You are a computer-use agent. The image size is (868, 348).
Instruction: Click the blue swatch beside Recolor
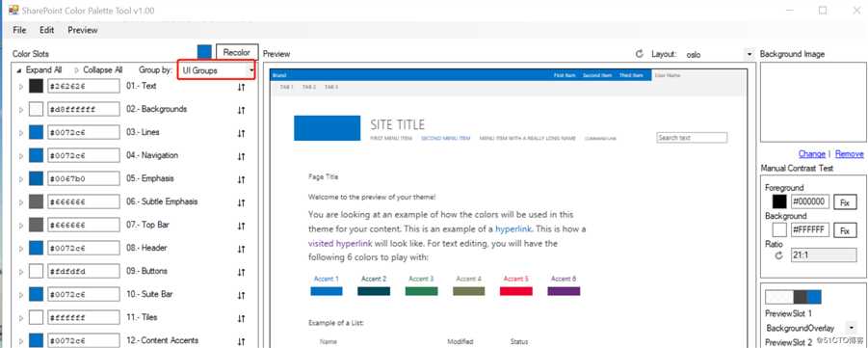[x=205, y=52]
